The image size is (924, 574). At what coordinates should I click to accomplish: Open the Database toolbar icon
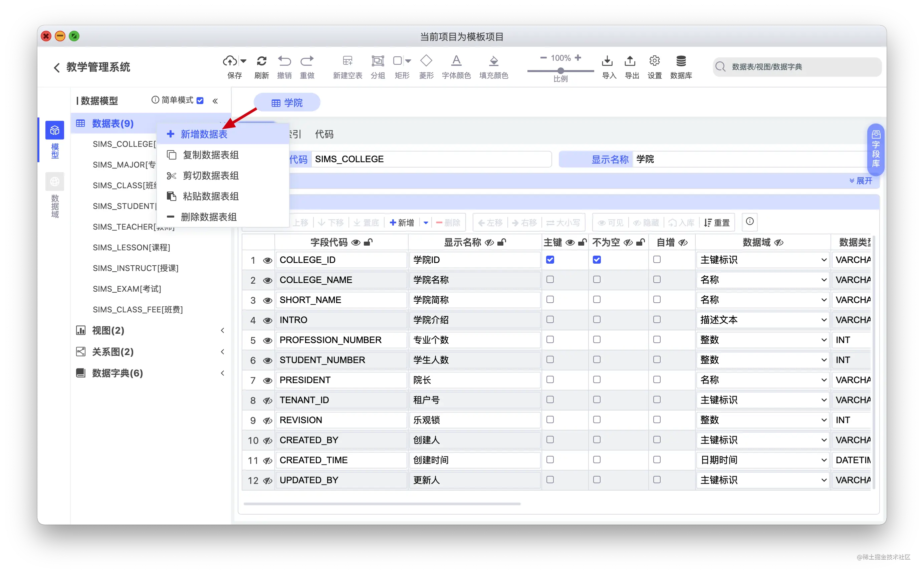681,61
